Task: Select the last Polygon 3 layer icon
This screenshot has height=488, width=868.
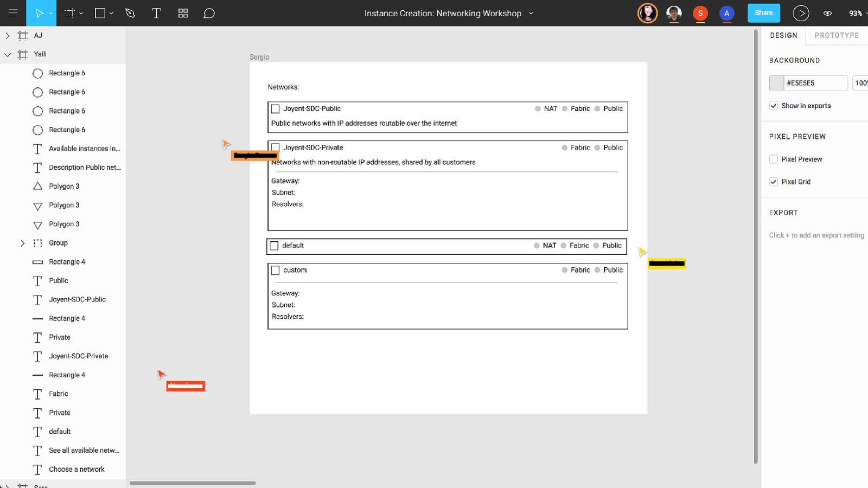Action: [37, 224]
